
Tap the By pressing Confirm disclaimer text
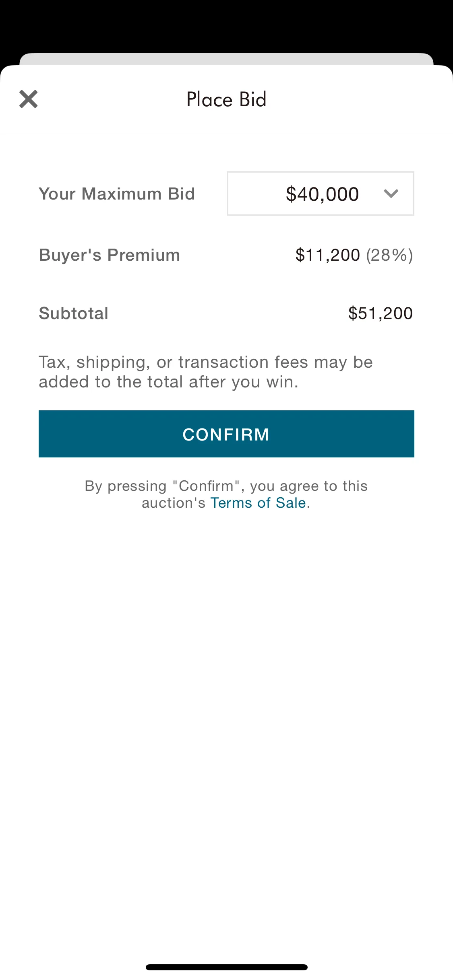[226, 494]
